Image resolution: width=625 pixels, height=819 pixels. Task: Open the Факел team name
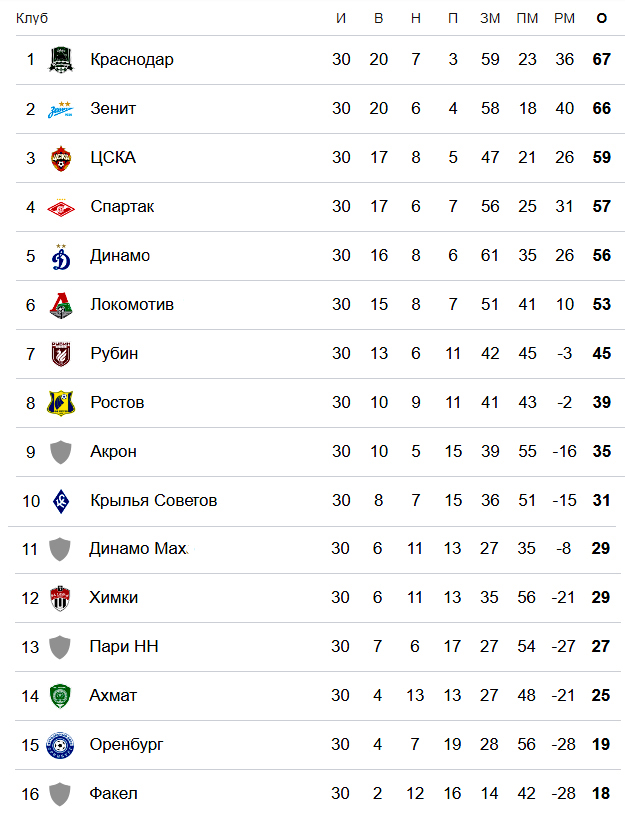click(113, 794)
